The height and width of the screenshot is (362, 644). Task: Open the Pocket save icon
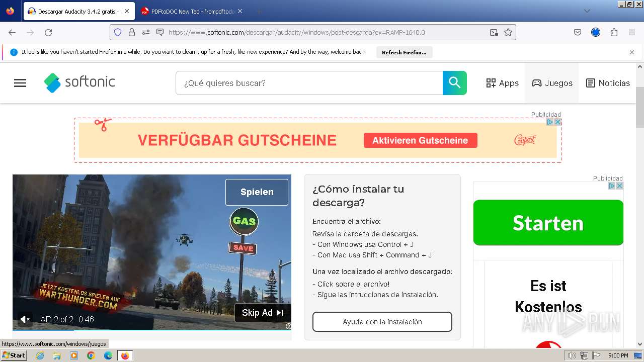[x=578, y=32]
